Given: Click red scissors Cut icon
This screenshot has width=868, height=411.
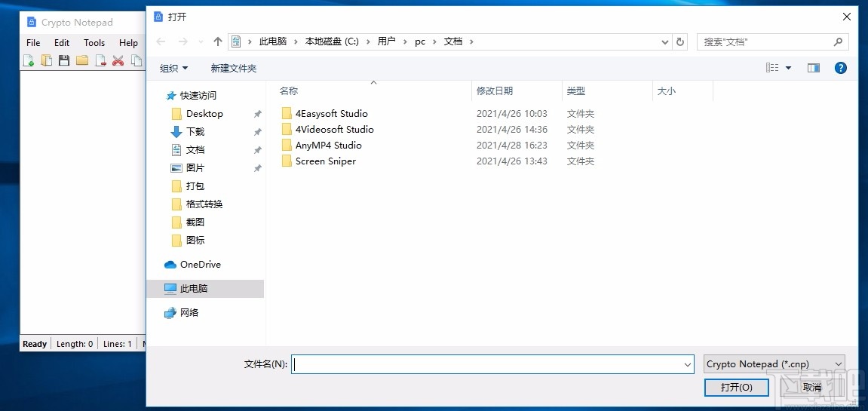Looking at the screenshot, I should (x=118, y=60).
